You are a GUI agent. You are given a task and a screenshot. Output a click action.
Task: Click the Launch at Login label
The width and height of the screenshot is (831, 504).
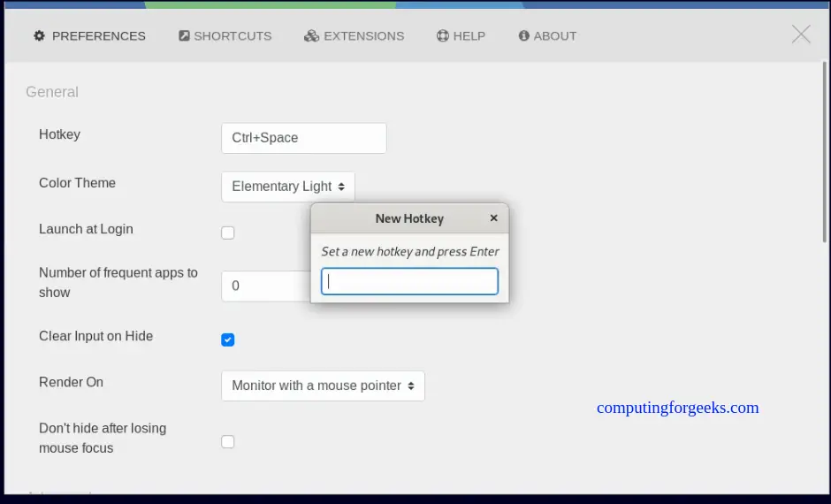coord(86,229)
